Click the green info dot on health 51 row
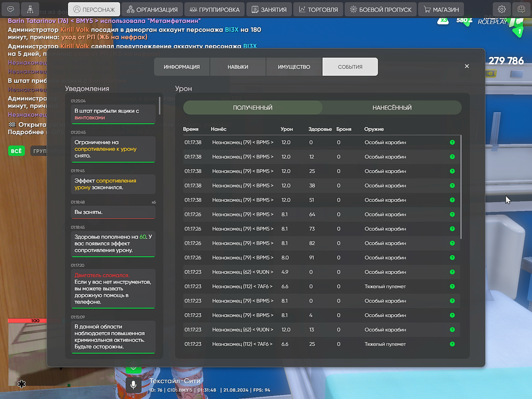Screen dimensions: 532x399 click(452, 200)
